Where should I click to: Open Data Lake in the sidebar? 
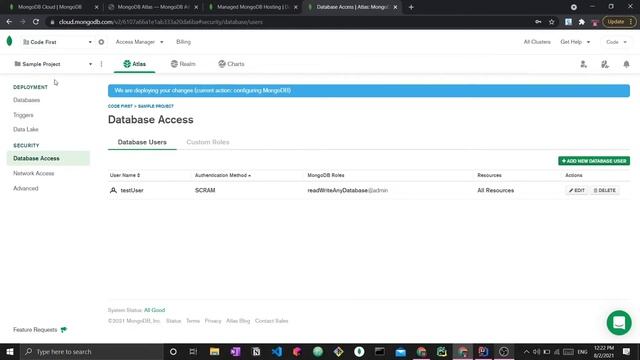(26, 129)
